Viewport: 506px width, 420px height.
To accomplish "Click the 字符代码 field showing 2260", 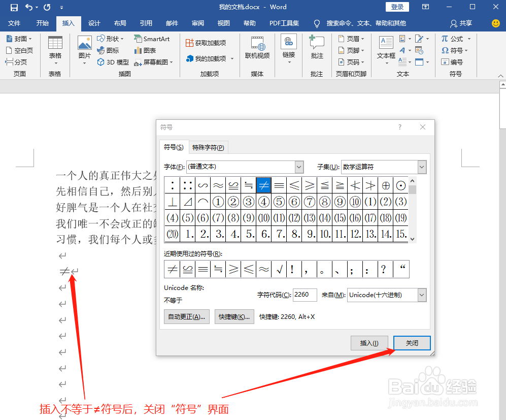I will tap(305, 295).
